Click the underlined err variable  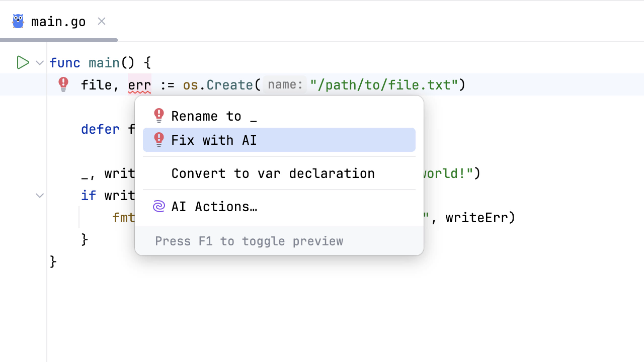pyautogui.click(x=139, y=85)
